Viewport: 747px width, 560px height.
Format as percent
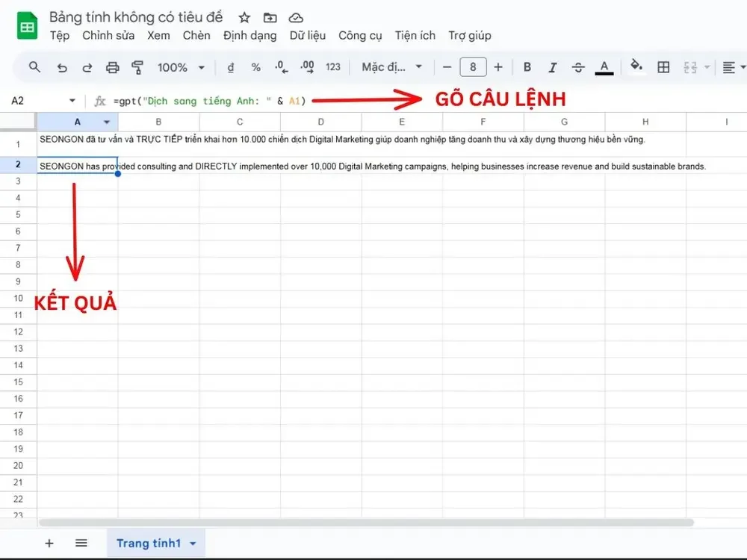click(255, 68)
